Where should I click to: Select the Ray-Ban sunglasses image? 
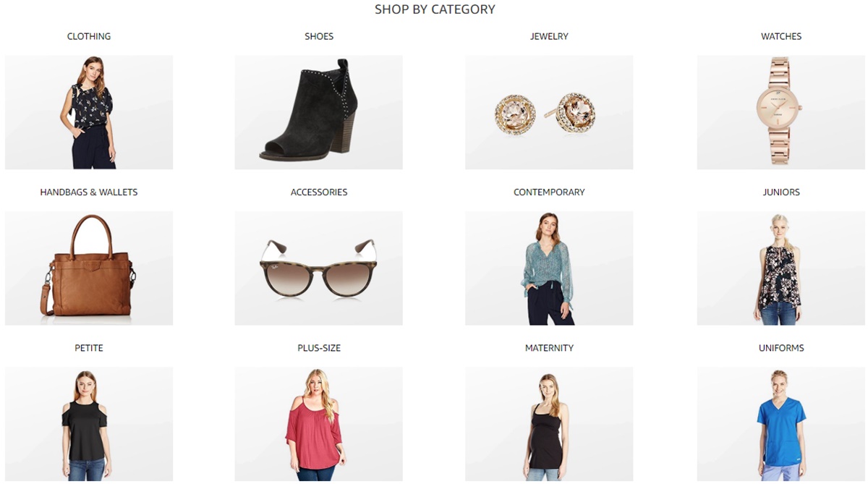click(319, 268)
